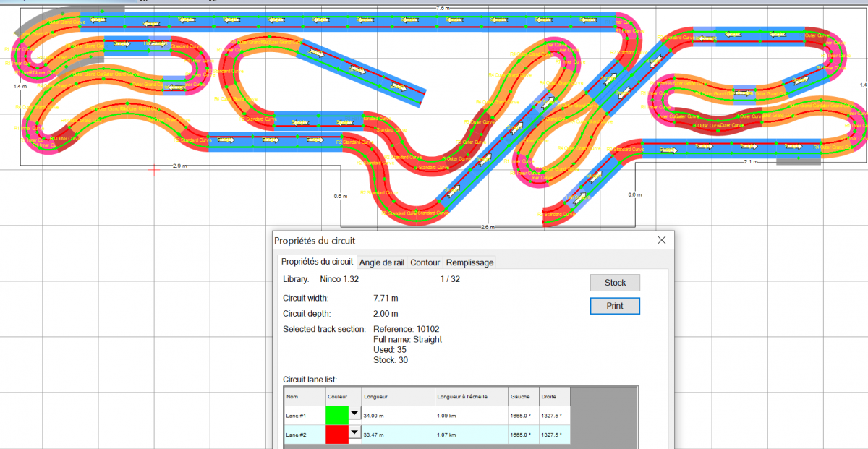Click the Longueur column header
868x449 pixels.
pos(396,397)
